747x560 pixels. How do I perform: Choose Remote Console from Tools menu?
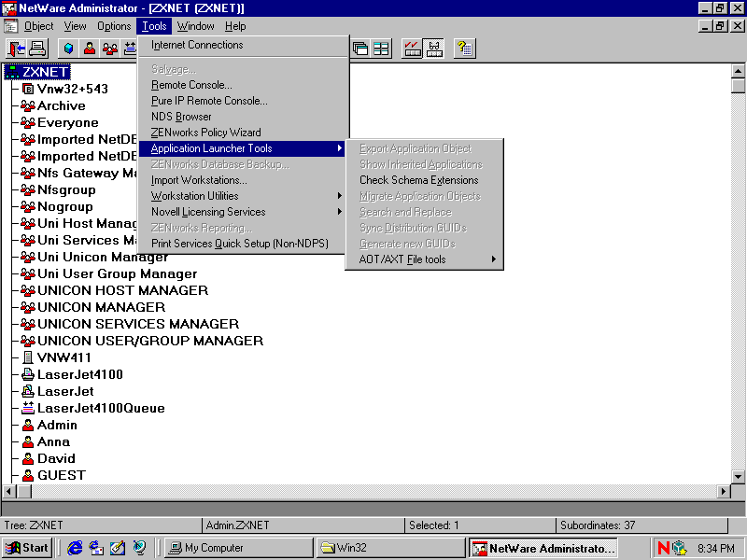coord(242,85)
